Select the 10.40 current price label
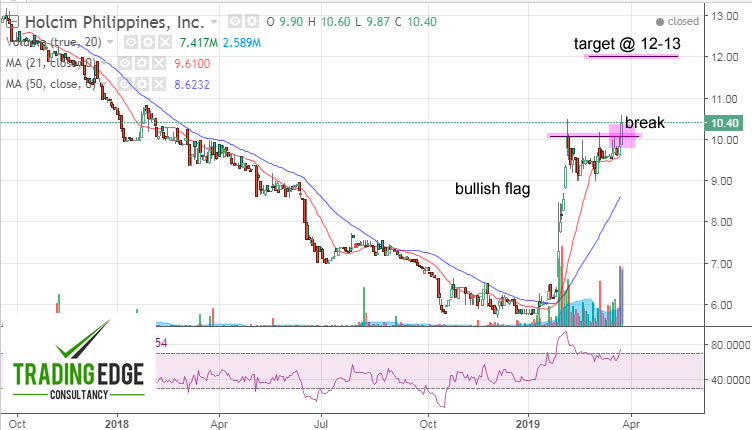This screenshot has width=752, height=430. 725,123
